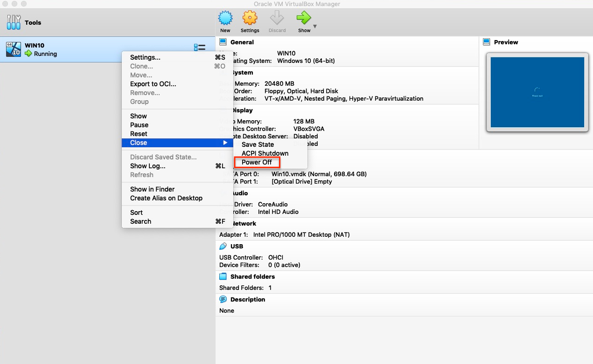Select the Tools wrench icon
The image size is (593, 364).
click(14, 22)
